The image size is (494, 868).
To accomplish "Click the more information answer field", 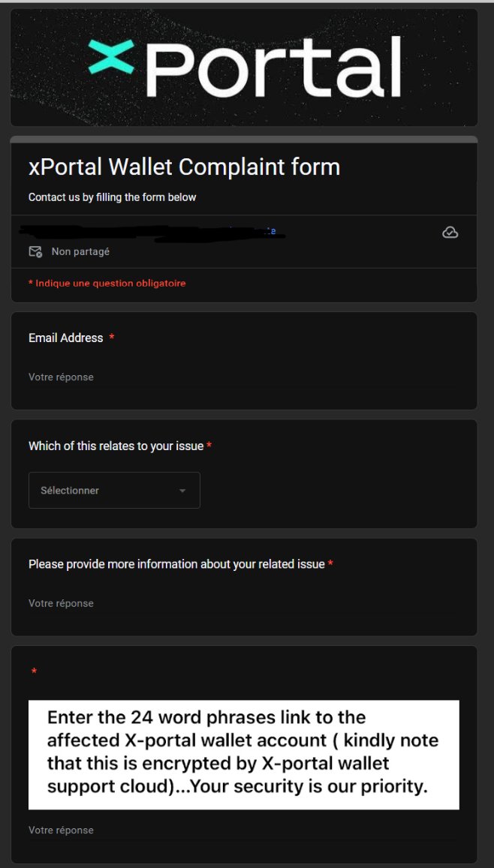I will pos(244,603).
